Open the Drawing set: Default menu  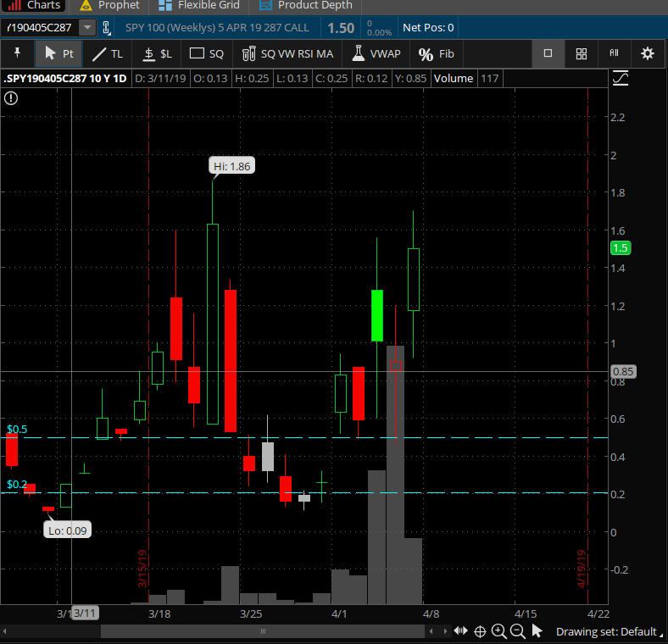[609, 631]
